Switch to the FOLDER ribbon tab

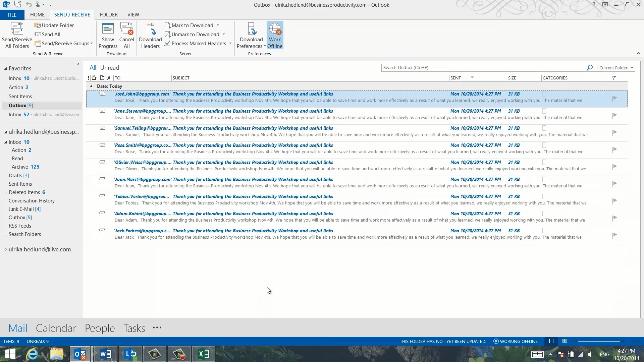(x=109, y=15)
